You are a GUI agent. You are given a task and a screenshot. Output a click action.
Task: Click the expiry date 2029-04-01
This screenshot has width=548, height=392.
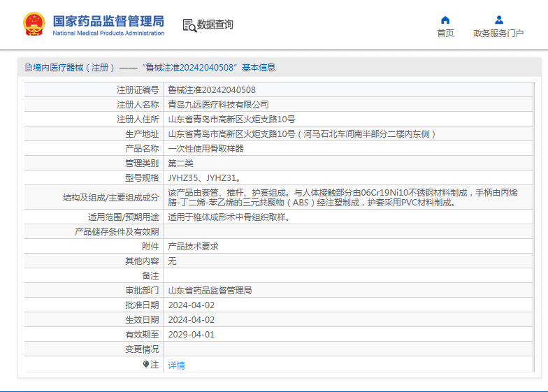point(191,334)
